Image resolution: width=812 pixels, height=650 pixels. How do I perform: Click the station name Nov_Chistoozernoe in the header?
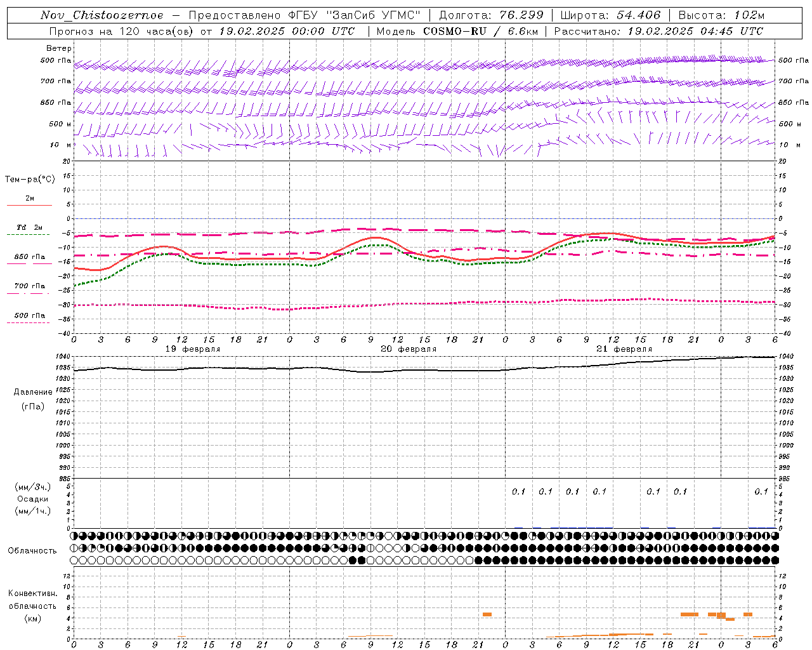[x=101, y=15]
